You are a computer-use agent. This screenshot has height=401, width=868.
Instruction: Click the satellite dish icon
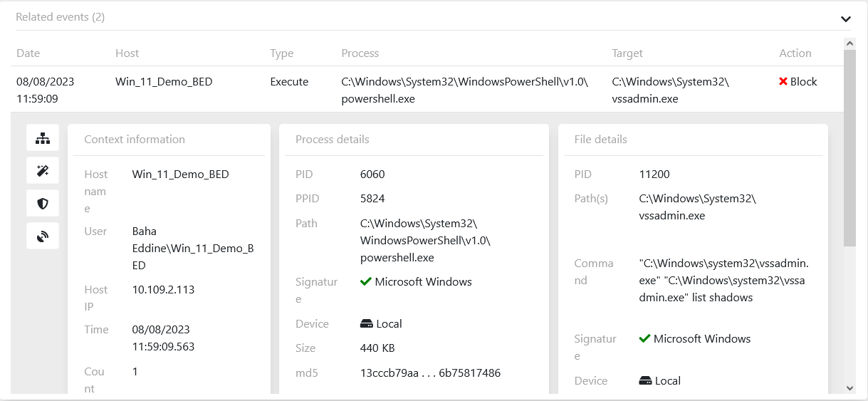pos(43,236)
